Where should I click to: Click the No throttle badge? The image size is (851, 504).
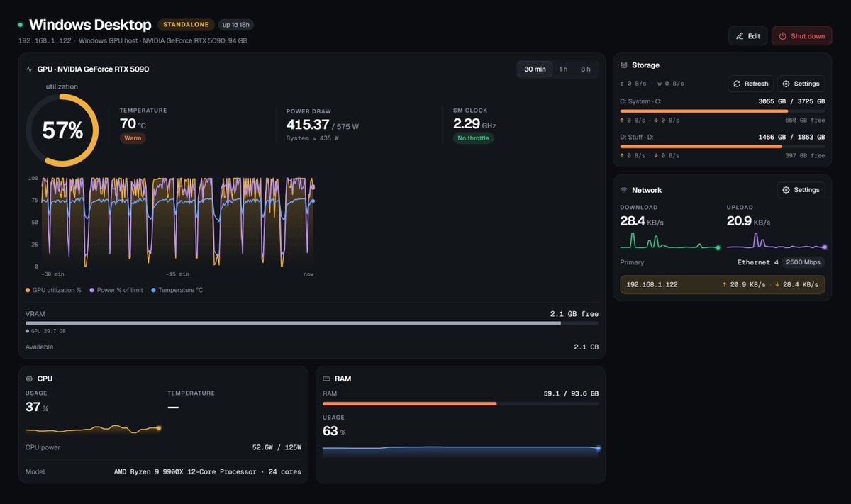click(473, 138)
